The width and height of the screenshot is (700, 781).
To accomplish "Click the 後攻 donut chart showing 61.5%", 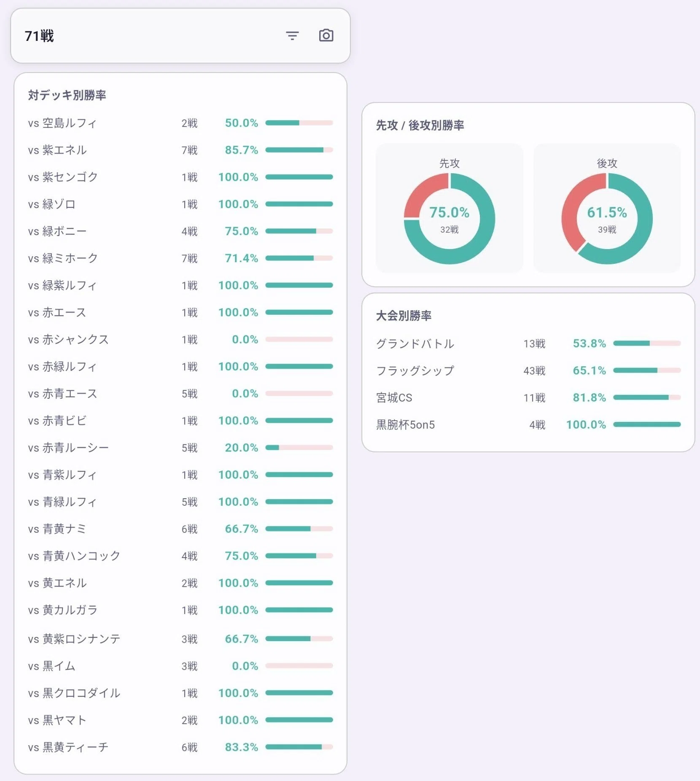I will click(x=607, y=218).
